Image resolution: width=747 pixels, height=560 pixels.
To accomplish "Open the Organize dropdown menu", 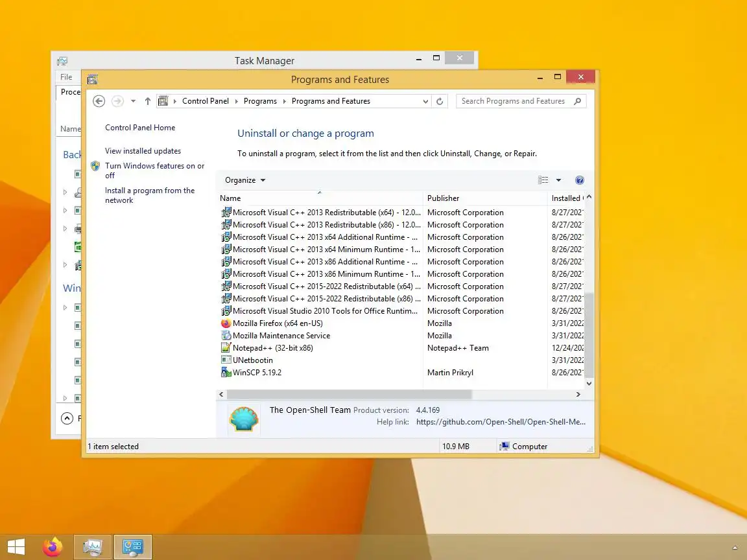I will tap(245, 180).
